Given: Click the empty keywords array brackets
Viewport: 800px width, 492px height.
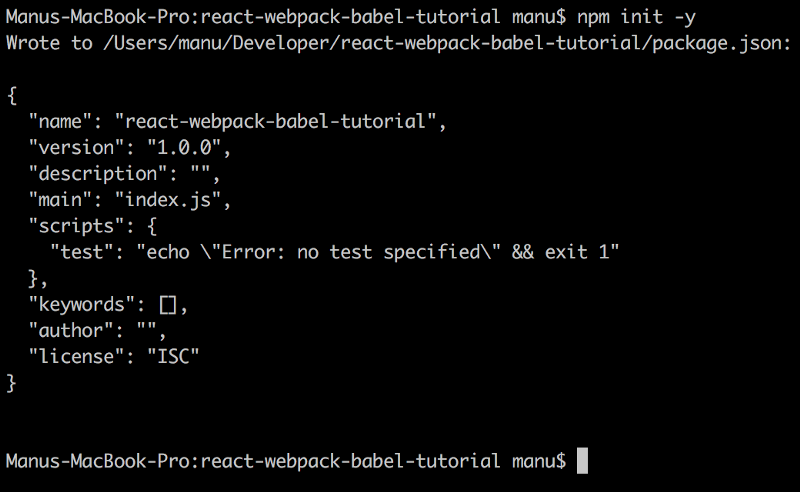Looking at the screenshot, I should [167, 304].
